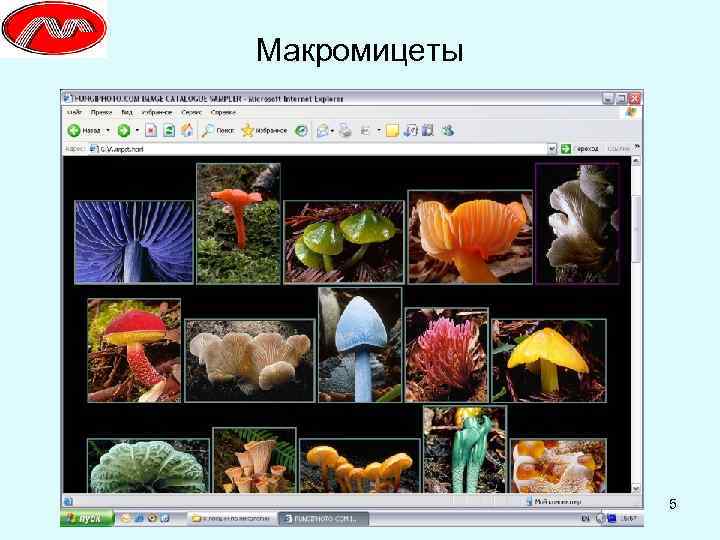Image resolution: width=720 pixels, height=540 pixels.
Task: Open the Избранное menu in menu bar
Action: tap(157, 112)
